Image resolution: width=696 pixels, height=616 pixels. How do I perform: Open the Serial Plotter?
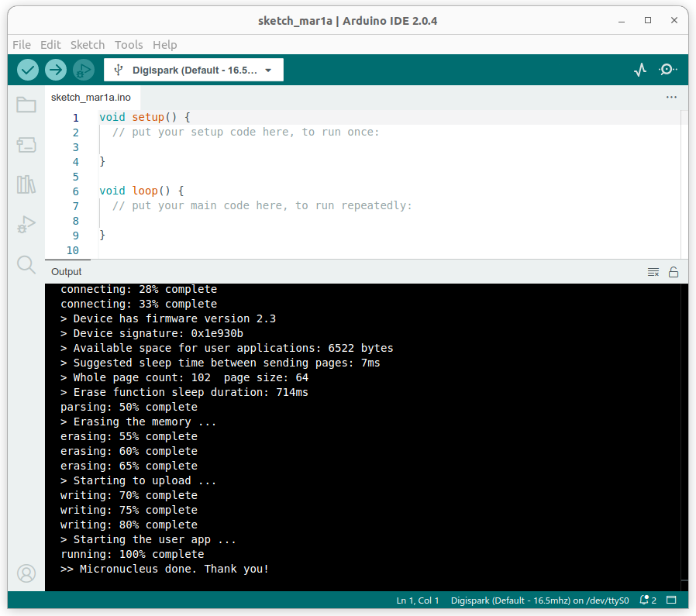640,70
